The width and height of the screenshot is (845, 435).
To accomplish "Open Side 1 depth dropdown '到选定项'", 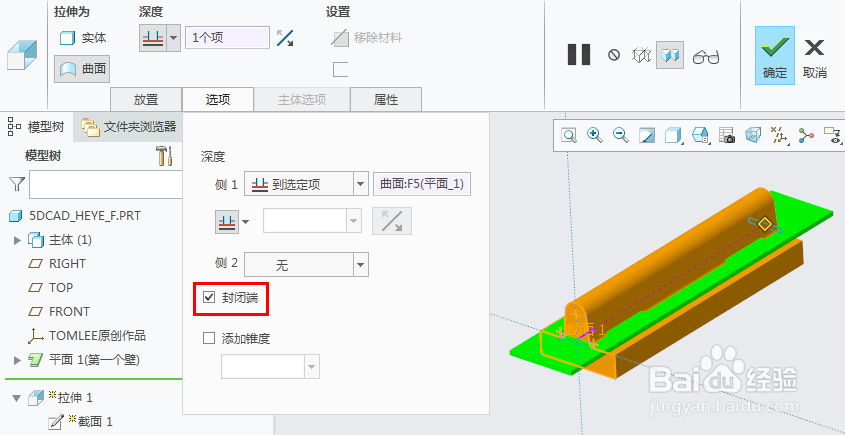I will coord(306,185).
